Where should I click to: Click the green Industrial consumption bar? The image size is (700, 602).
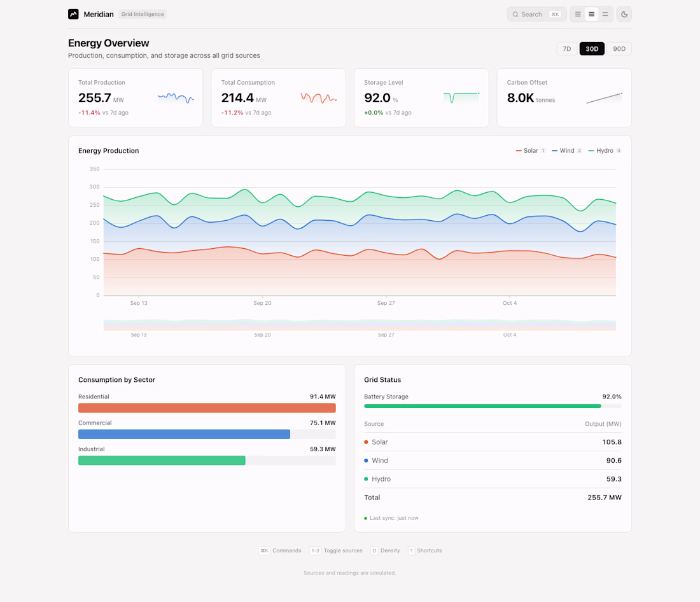click(x=162, y=461)
